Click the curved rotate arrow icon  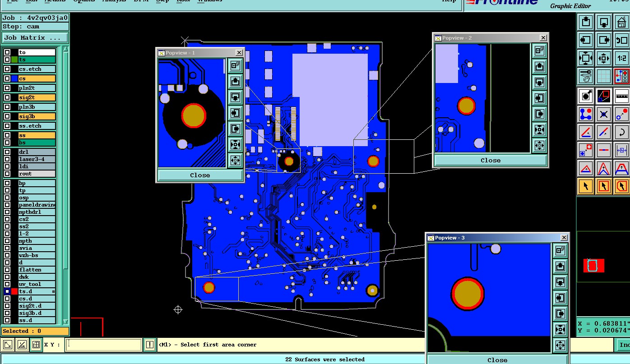(622, 132)
